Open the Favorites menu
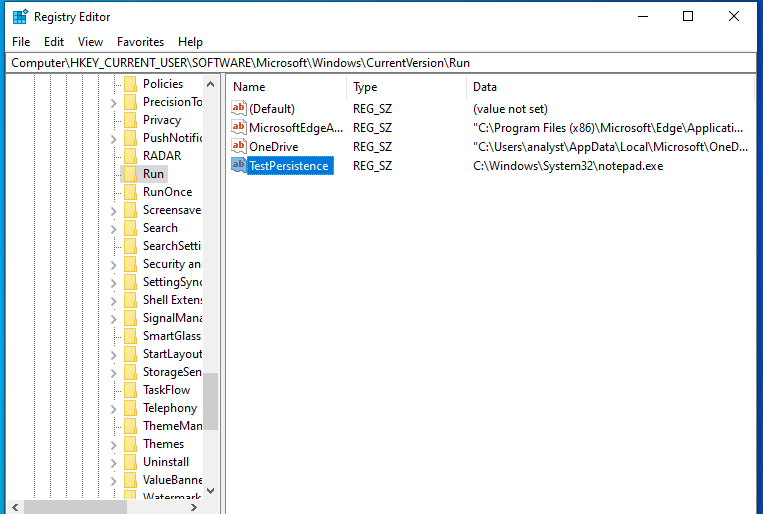Image resolution: width=763 pixels, height=514 pixels. click(140, 42)
